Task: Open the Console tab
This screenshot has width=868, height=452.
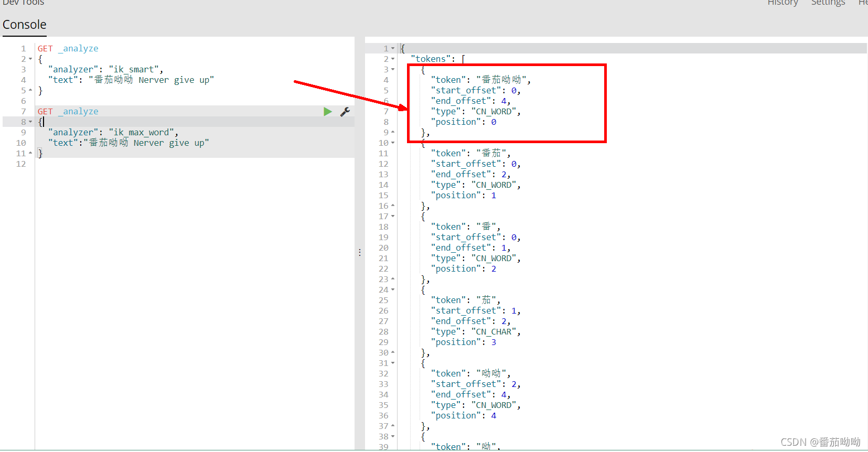Action: 25,25
